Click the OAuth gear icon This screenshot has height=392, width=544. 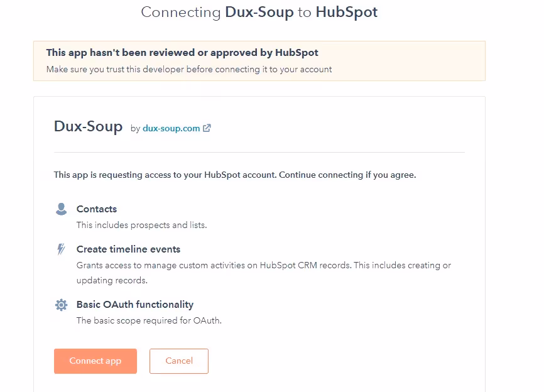[x=62, y=305]
